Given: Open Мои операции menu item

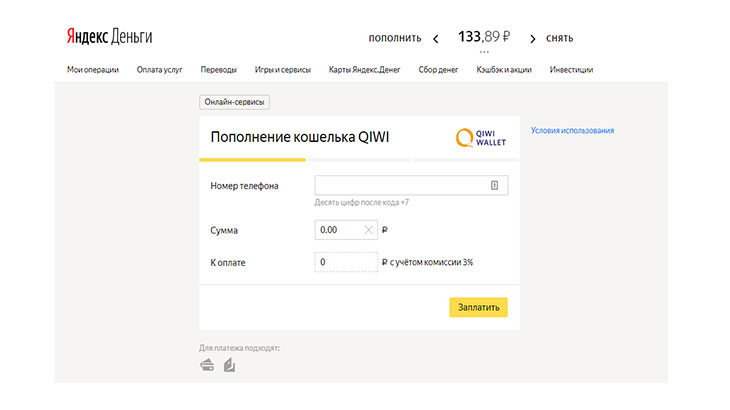Looking at the screenshot, I should point(93,70).
